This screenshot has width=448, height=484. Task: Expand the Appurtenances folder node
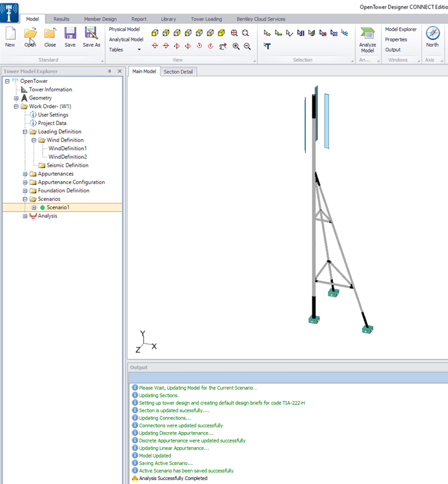click(x=25, y=174)
